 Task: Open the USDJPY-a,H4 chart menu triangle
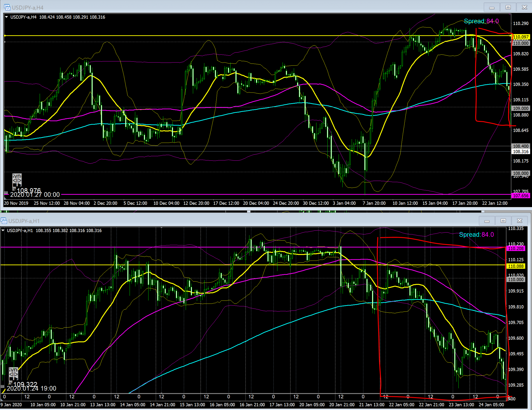point(6,17)
